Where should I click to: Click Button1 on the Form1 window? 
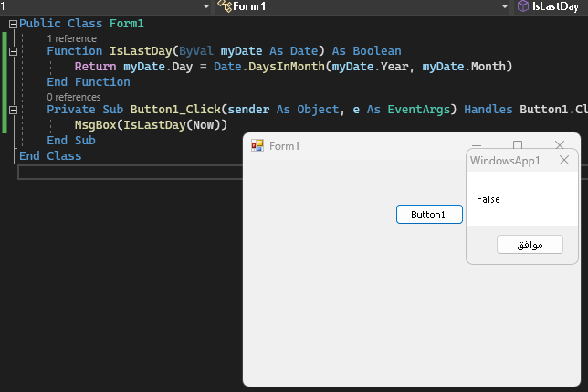click(429, 215)
